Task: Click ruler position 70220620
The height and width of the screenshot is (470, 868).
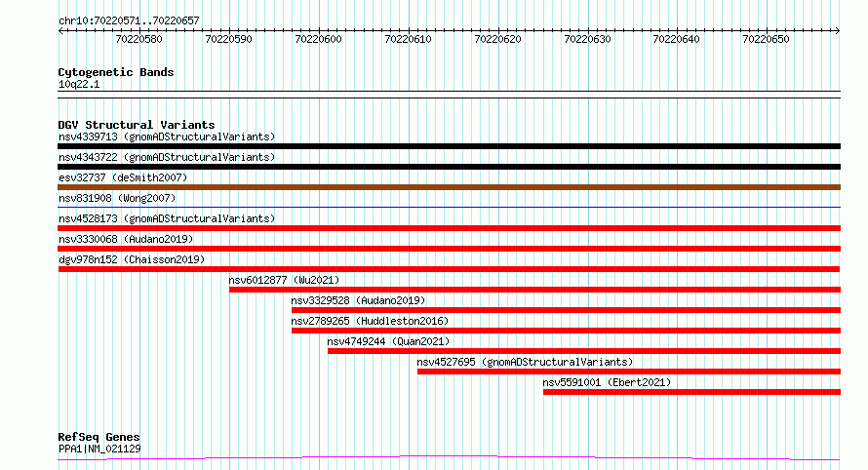Action: pos(497,39)
